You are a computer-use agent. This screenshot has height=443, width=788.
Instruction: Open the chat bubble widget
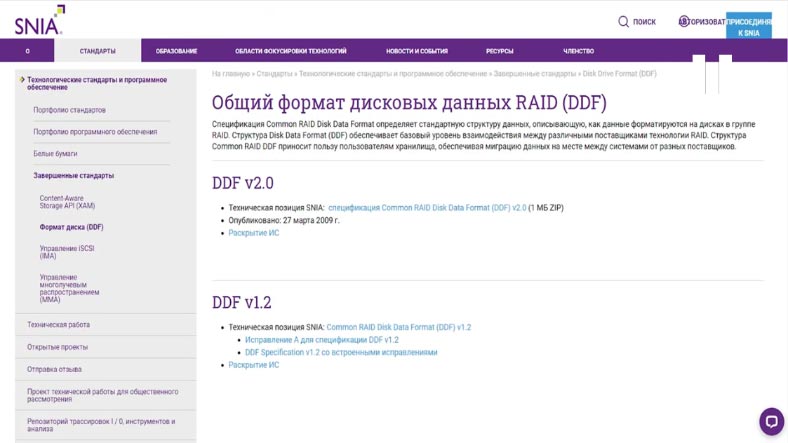(x=771, y=421)
